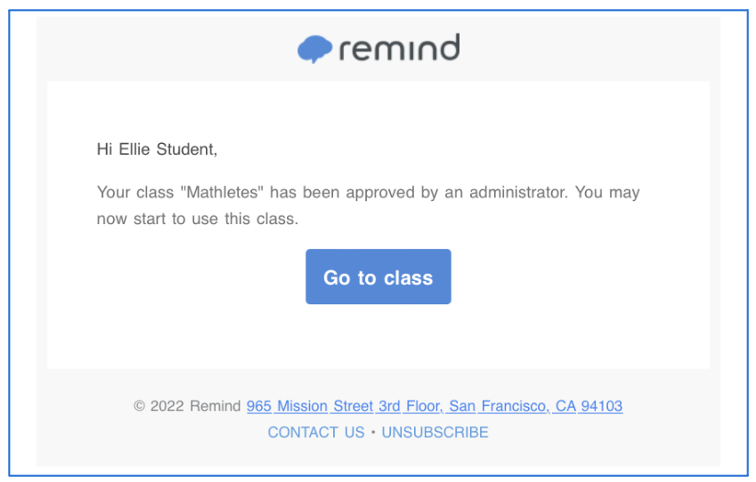The image size is (756, 482).
Task: Click the "now start to use this class." line
Action: coord(197,219)
